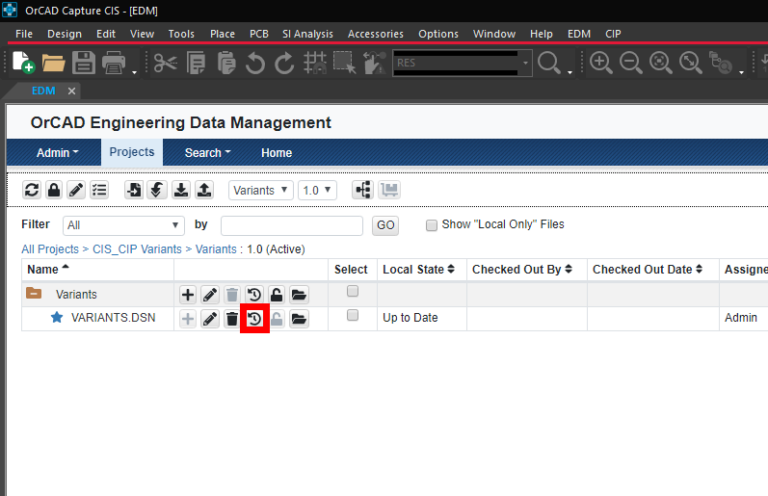Open the File menu

click(x=24, y=34)
